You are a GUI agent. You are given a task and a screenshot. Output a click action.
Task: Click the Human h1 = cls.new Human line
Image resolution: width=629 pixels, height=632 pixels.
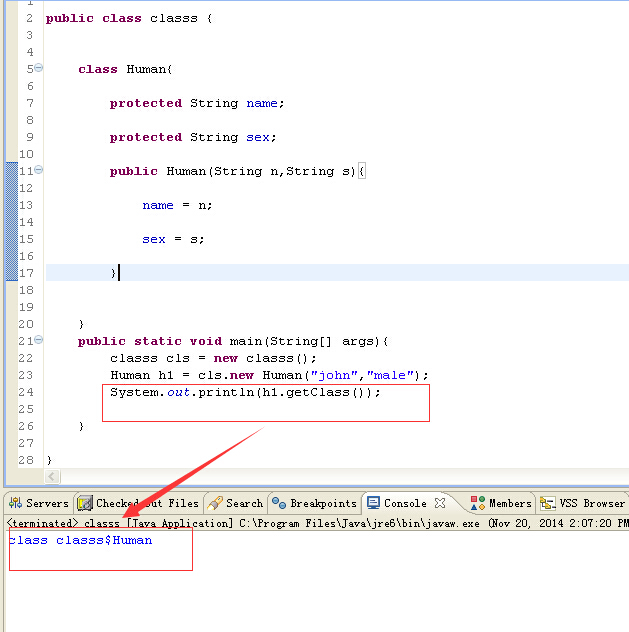269,375
